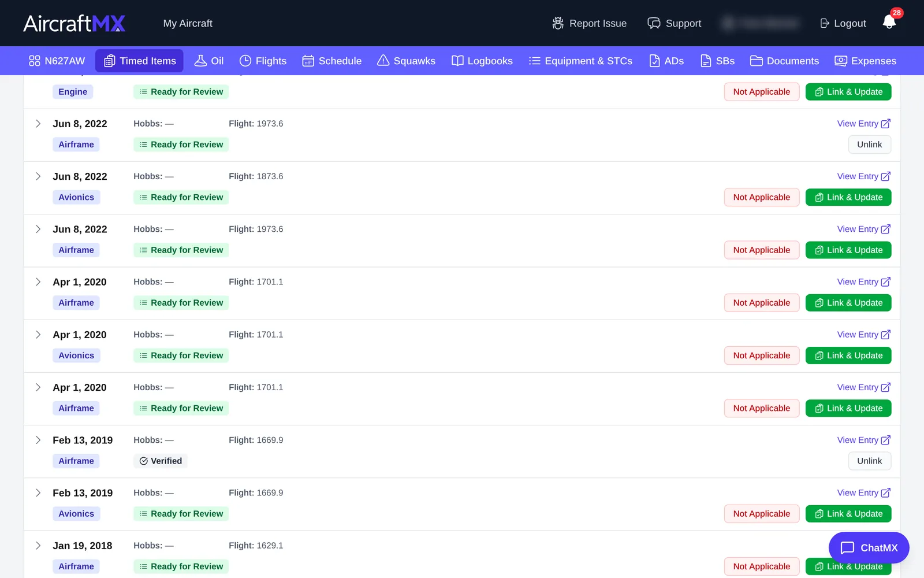This screenshot has height=578, width=924.
Task: Click Link & Update for Feb 13, 2019 Avionics
Action: coord(848,513)
